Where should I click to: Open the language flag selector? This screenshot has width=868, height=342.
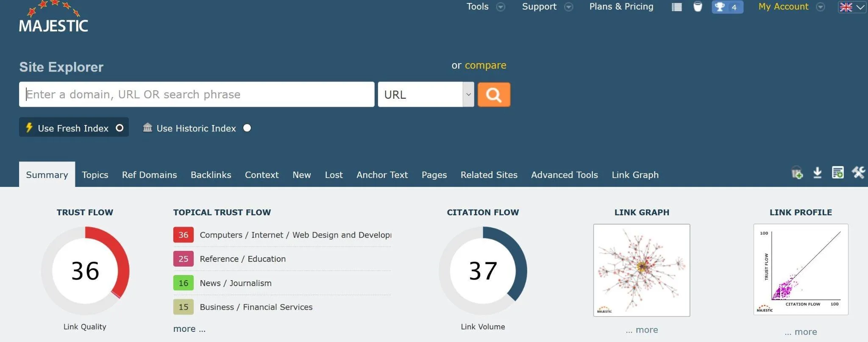[x=852, y=7]
